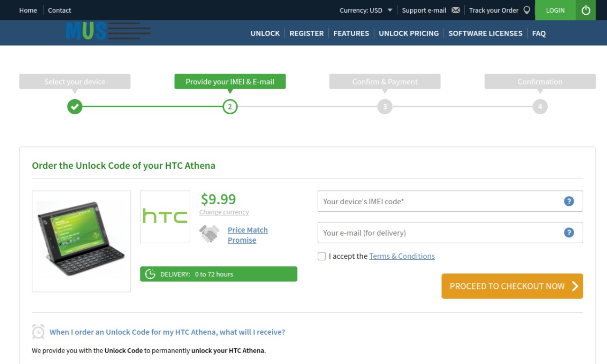Click the handshake Price Match icon
Screen dimensions: 607x364
[209, 234]
